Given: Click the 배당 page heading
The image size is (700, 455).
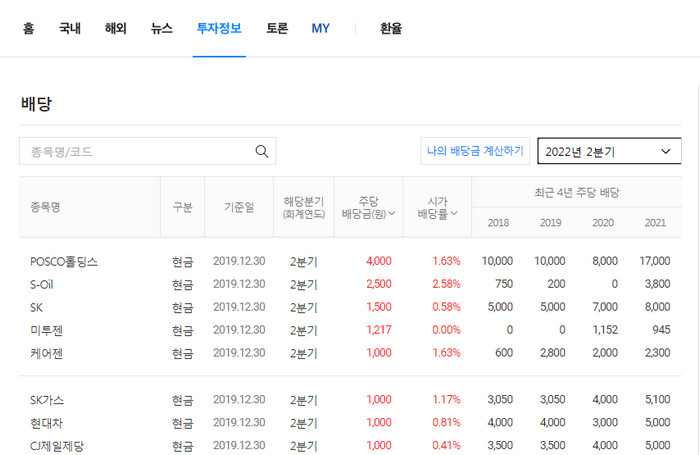Looking at the screenshot, I should tap(36, 104).
